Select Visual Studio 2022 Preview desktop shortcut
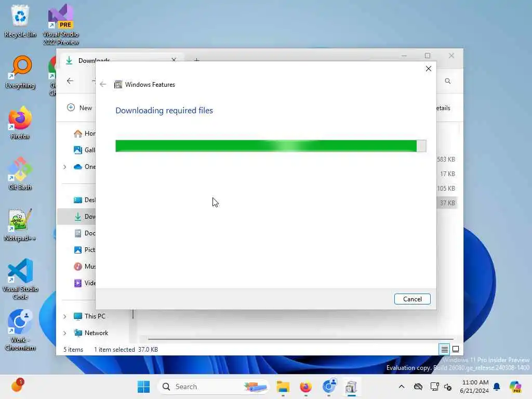 pyautogui.click(x=61, y=24)
